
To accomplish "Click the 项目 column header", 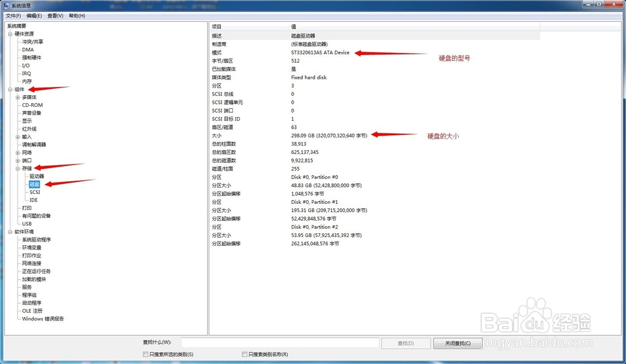I will [x=249, y=26].
